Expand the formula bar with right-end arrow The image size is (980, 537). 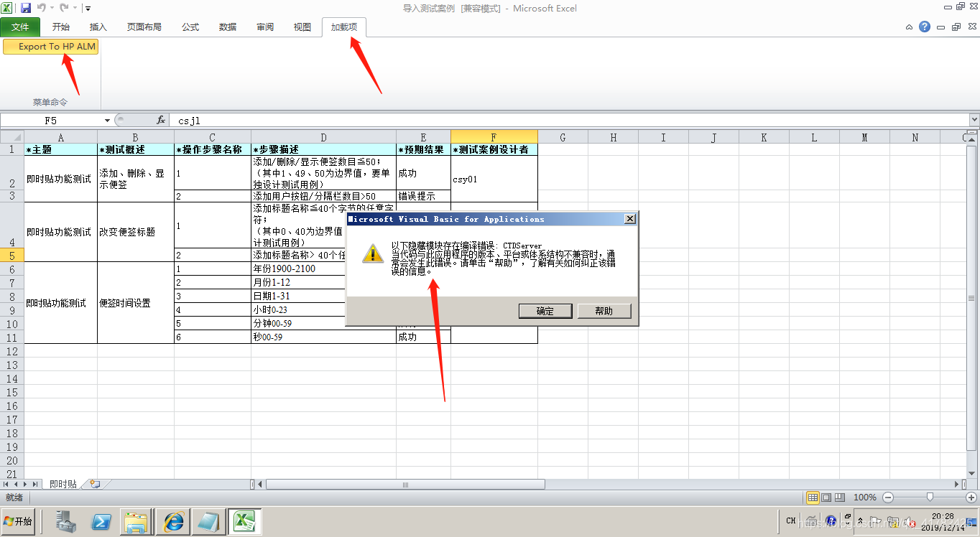(x=974, y=121)
